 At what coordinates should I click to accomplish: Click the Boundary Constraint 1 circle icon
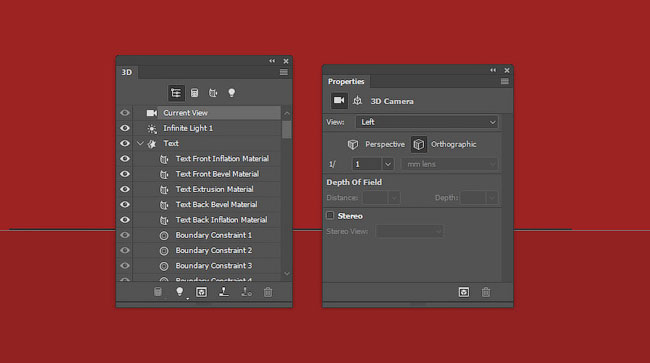pyautogui.click(x=164, y=235)
